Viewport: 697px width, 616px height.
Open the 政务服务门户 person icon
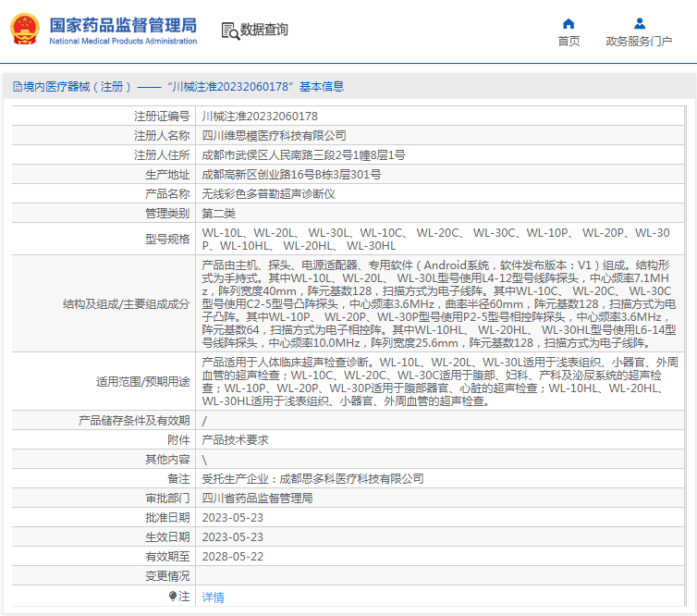click(x=639, y=23)
